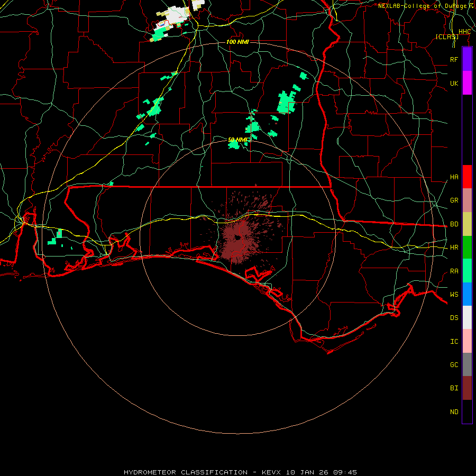
Task: Click the HHC product code text
Action: pos(464,32)
